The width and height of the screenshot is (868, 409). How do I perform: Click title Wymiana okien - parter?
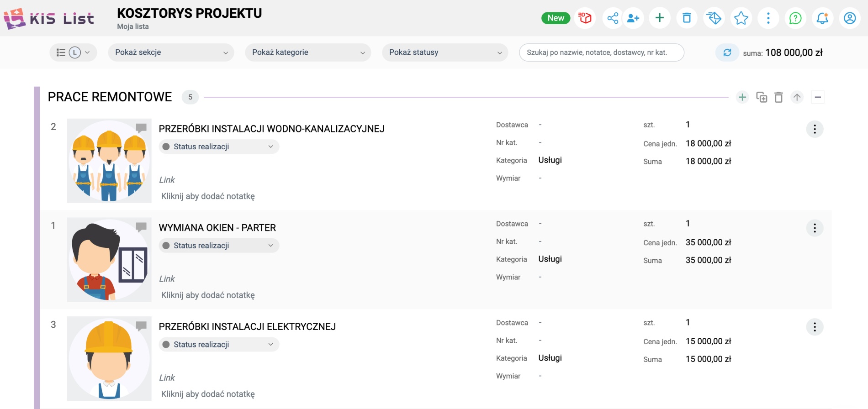(x=217, y=228)
